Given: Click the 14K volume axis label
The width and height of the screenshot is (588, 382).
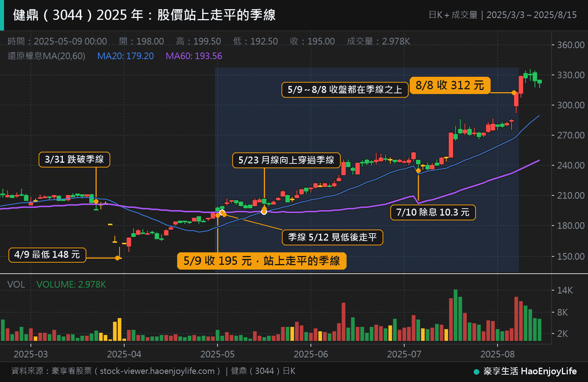Looking at the screenshot, I should (565, 291).
